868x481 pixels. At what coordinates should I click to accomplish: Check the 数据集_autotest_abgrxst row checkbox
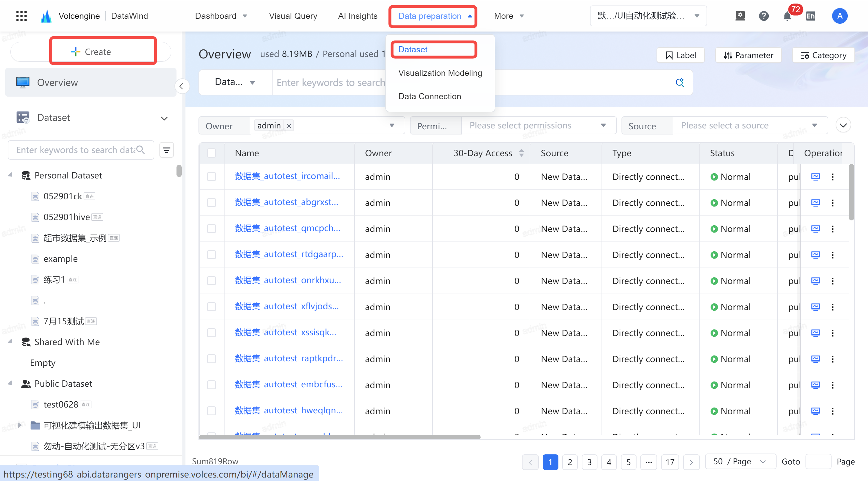pyautogui.click(x=211, y=203)
